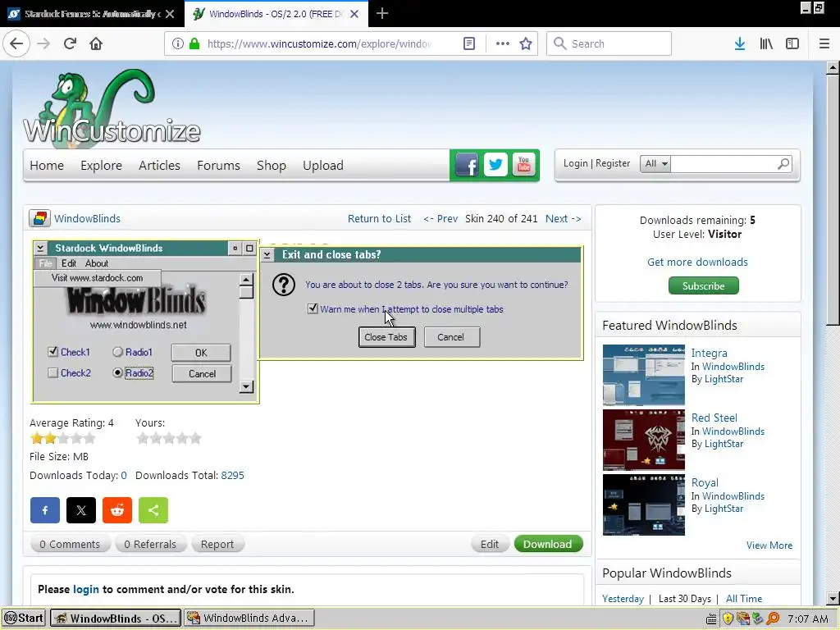The height and width of the screenshot is (630, 840).
Task: Click the green Download button
Action: (x=548, y=545)
